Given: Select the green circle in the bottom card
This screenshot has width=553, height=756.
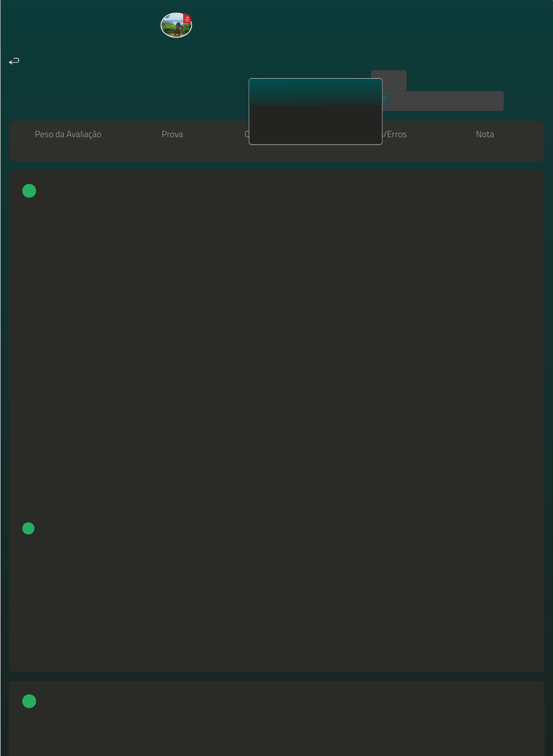Looking at the screenshot, I should [29, 701].
